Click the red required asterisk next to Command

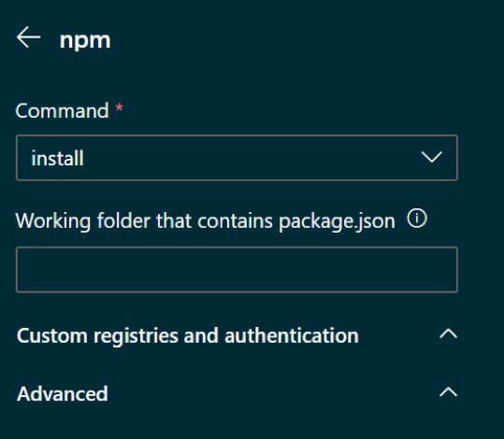[x=120, y=107]
